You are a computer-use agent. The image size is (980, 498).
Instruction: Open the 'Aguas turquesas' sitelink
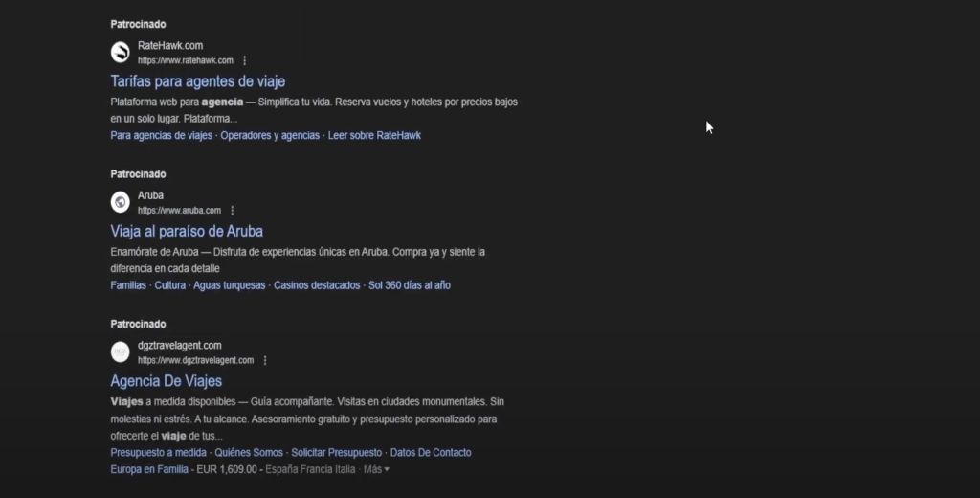[230, 285]
